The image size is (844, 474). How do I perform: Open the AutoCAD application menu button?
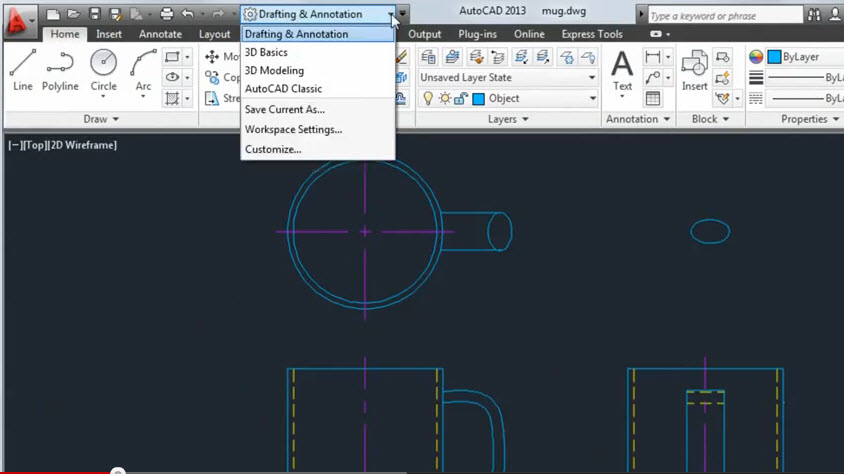tap(19, 20)
